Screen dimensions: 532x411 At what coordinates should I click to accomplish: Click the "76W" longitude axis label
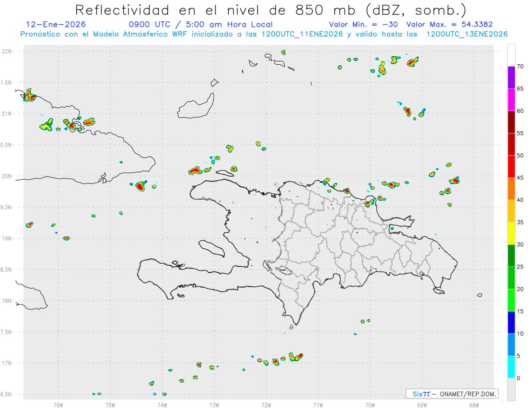tap(58, 405)
